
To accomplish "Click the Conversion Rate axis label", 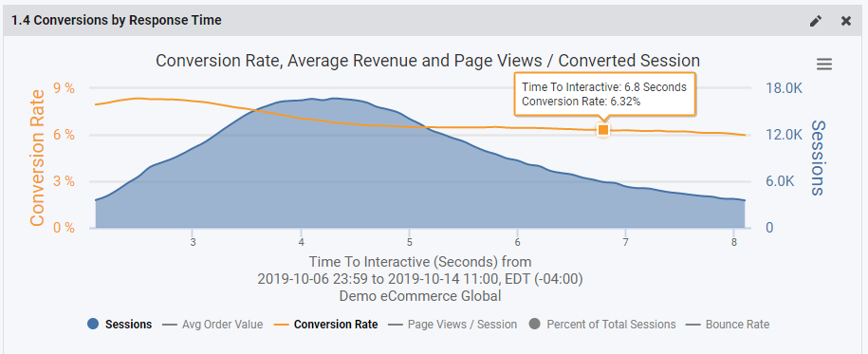I will click(x=37, y=158).
